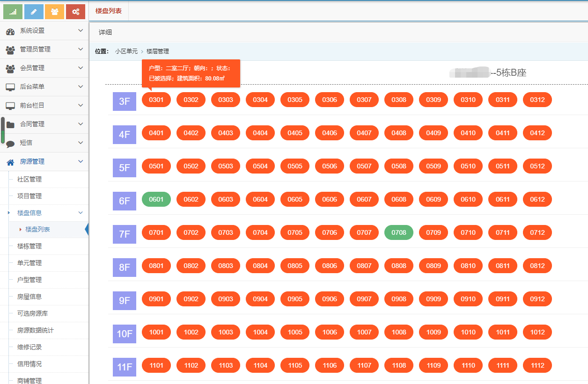Viewport: 588px width, 384px height.
Task: Select room 0602 on the 6F row
Action: tap(191, 199)
